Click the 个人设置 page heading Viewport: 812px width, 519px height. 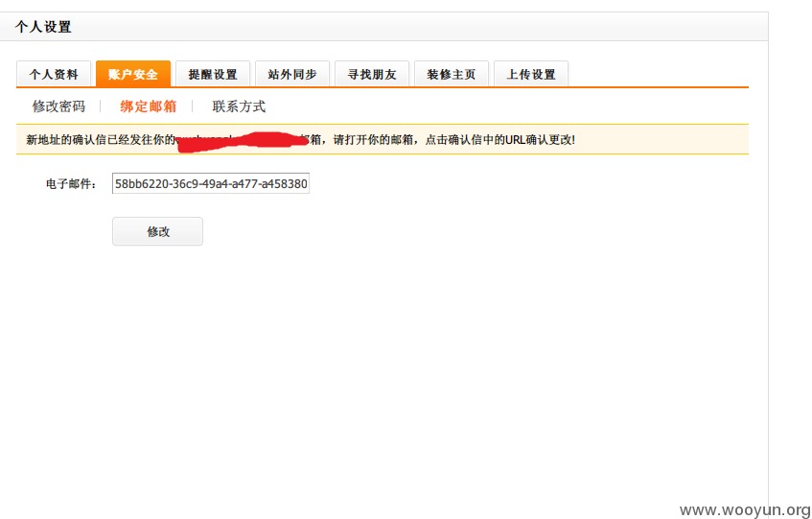(43, 27)
